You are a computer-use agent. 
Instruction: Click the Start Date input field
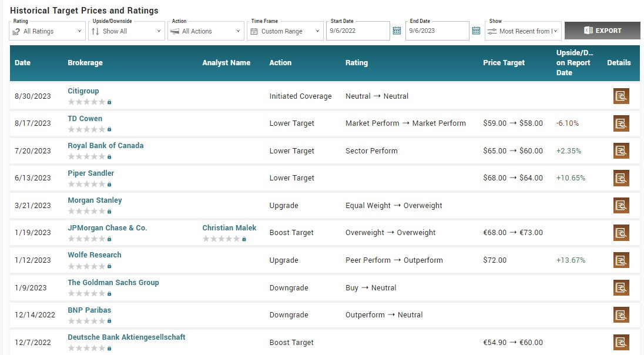pos(357,31)
